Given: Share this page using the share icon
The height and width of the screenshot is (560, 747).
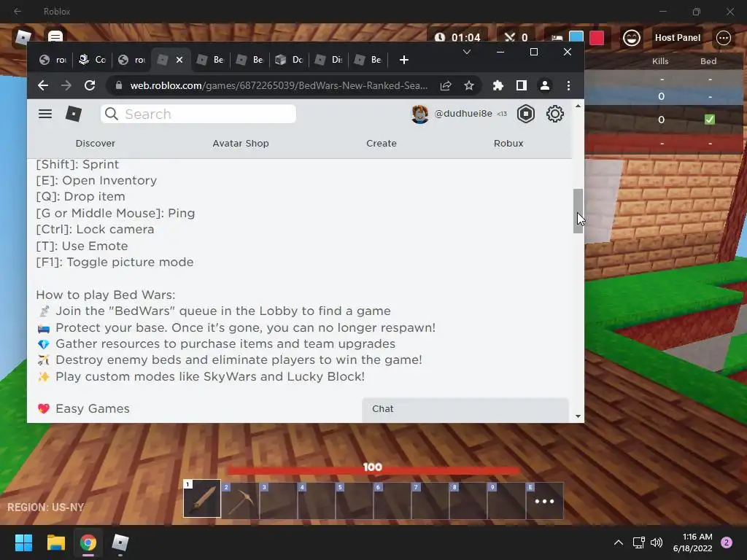Looking at the screenshot, I should [x=446, y=85].
